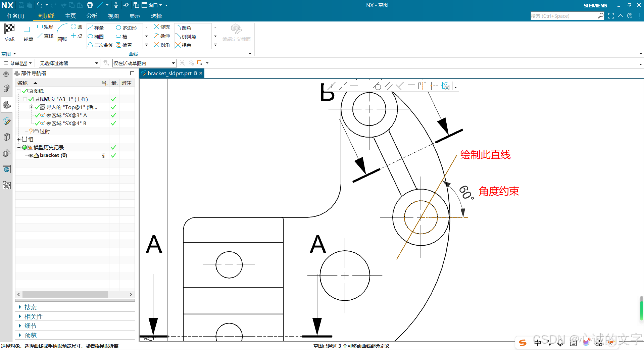Viewport: 644px width, 350px height.
Task: Select the Arc (圆弧) tool
Action: [62, 33]
